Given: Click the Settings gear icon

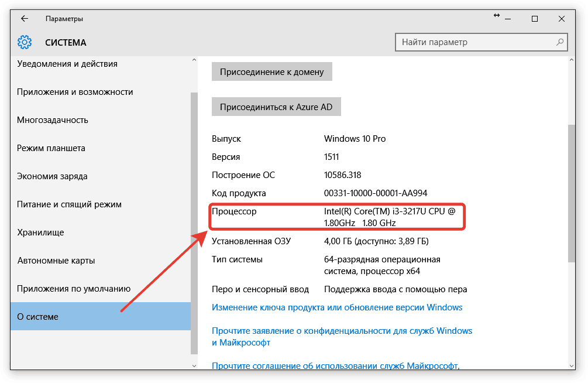Looking at the screenshot, I should pyautogui.click(x=24, y=42).
